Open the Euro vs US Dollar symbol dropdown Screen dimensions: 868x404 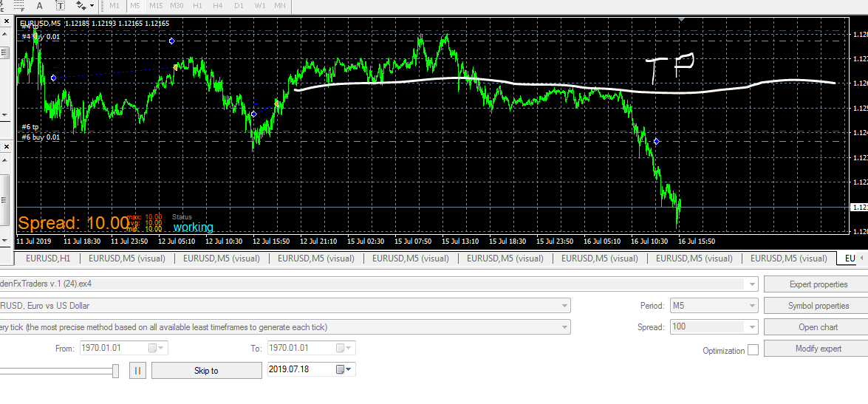(x=564, y=306)
